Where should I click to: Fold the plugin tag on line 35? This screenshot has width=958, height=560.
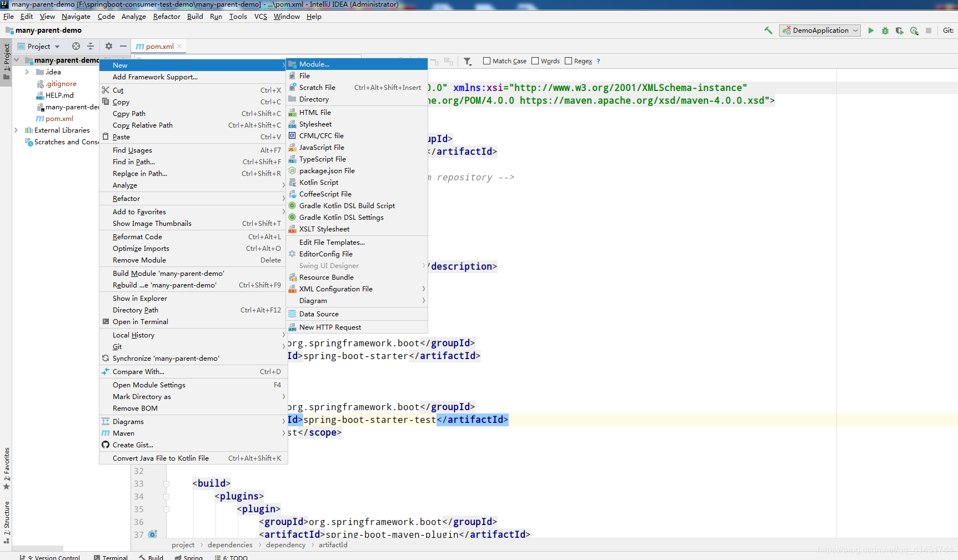click(166, 509)
